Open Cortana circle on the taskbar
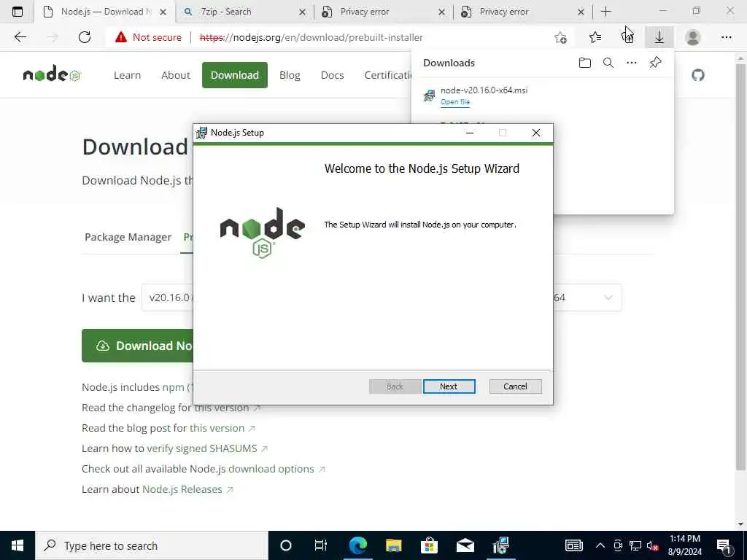The height and width of the screenshot is (560, 747). click(x=286, y=545)
